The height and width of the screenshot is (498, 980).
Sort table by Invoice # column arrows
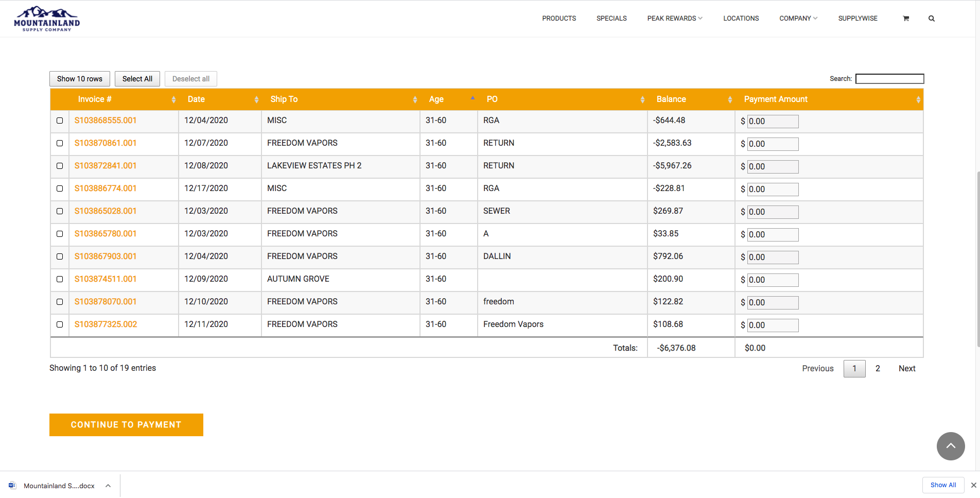click(x=173, y=99)
